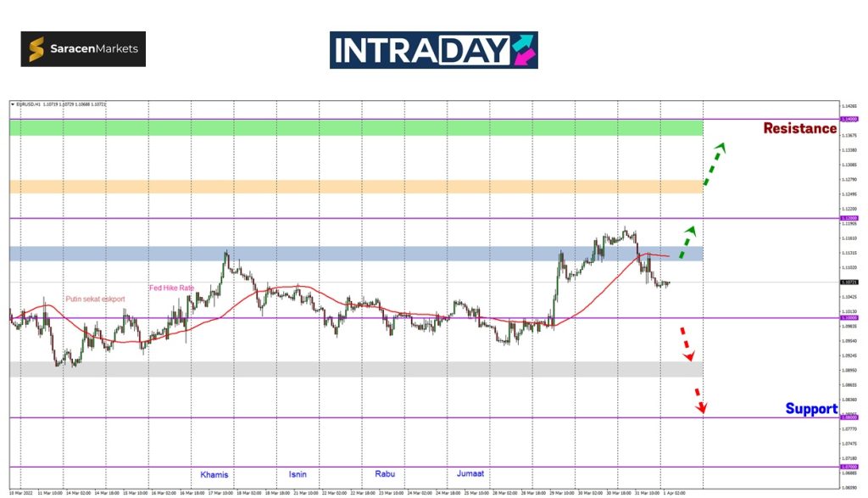This screenshot has width=868, height=498.
Task: Select the gray support zone band
Action: 356,369
